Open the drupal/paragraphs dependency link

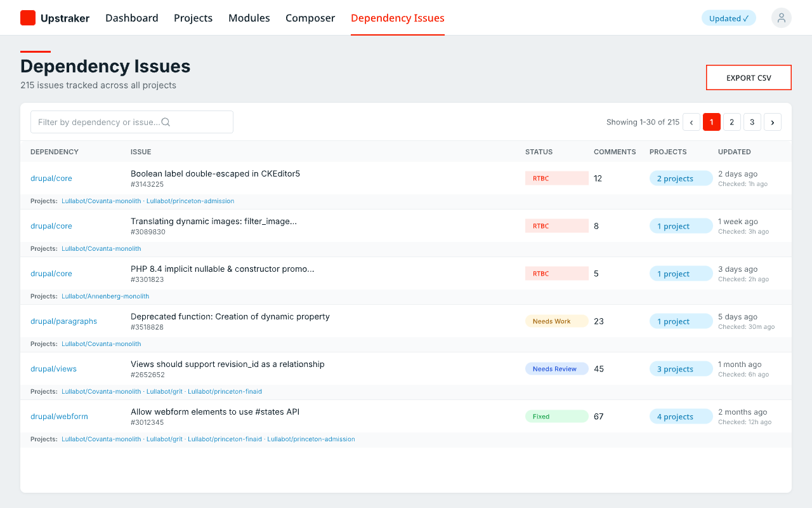tap(63, 321)
